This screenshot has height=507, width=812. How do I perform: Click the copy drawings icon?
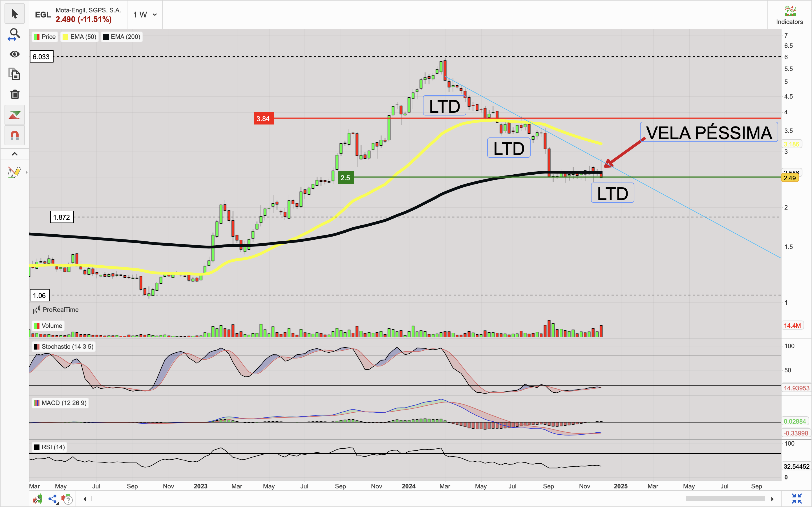coord(14,74)
